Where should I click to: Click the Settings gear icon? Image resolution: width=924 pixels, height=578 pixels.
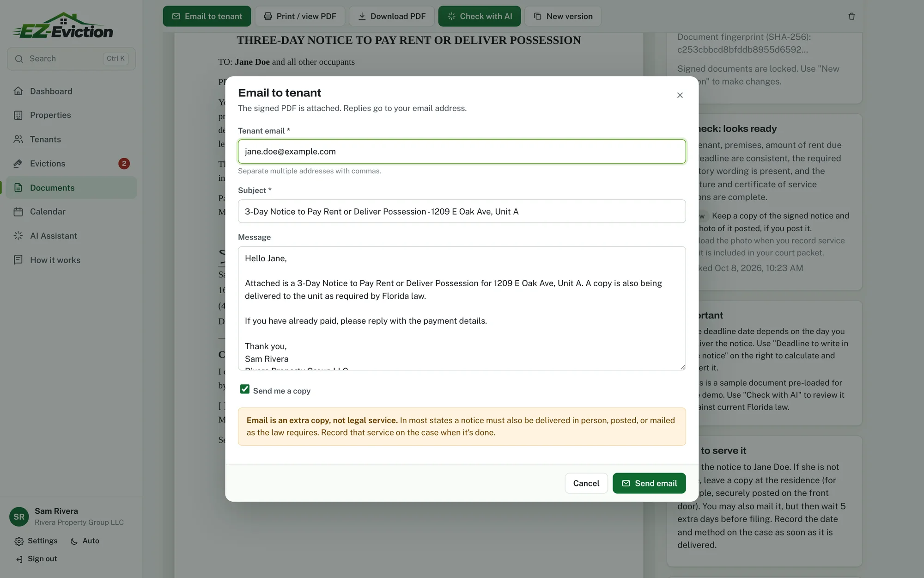point(19,541)
